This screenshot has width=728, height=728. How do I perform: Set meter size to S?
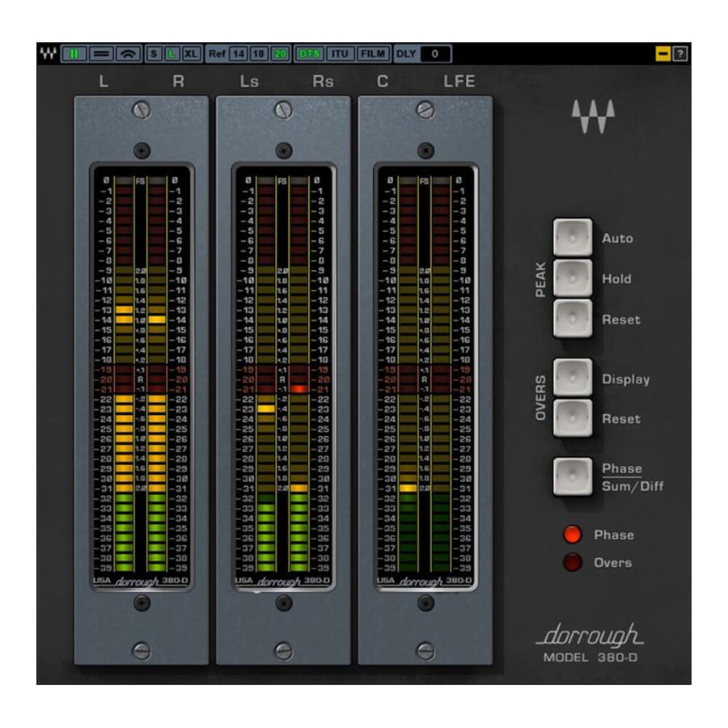(x=154, y=54)
